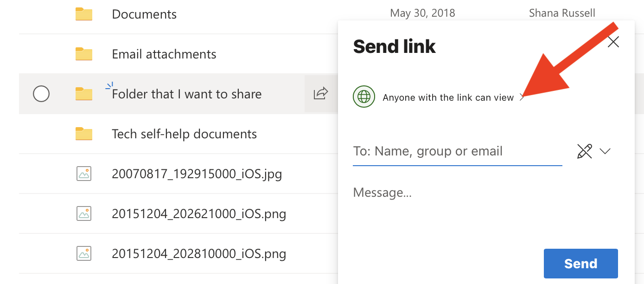Click image icon for 20070817_192915000_iOS.jpg
644x284 pixels.
click(x=84, y=174)
